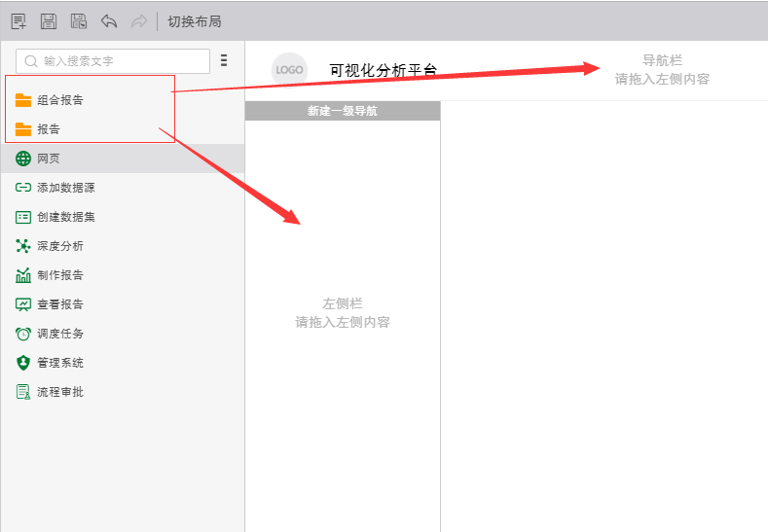This screenshot has width=768, height=532.
Task: Click the New document toolbar icon
Action: point(18,20)
